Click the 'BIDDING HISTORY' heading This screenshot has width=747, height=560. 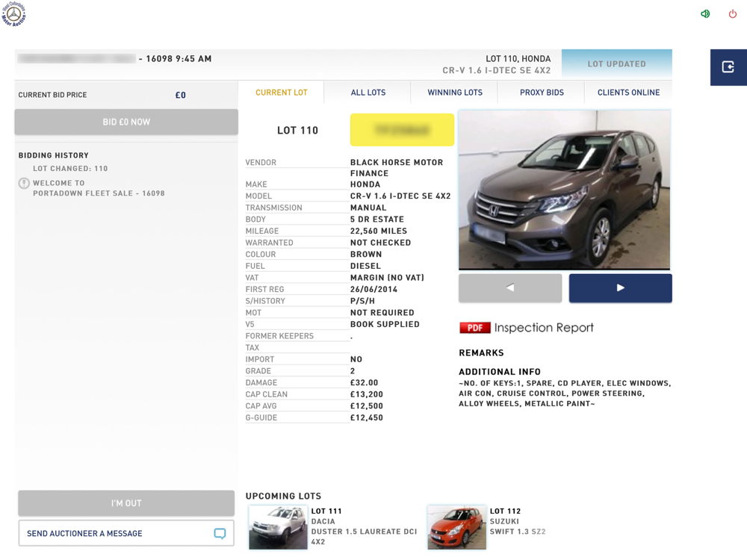click(x=53, y=155)
